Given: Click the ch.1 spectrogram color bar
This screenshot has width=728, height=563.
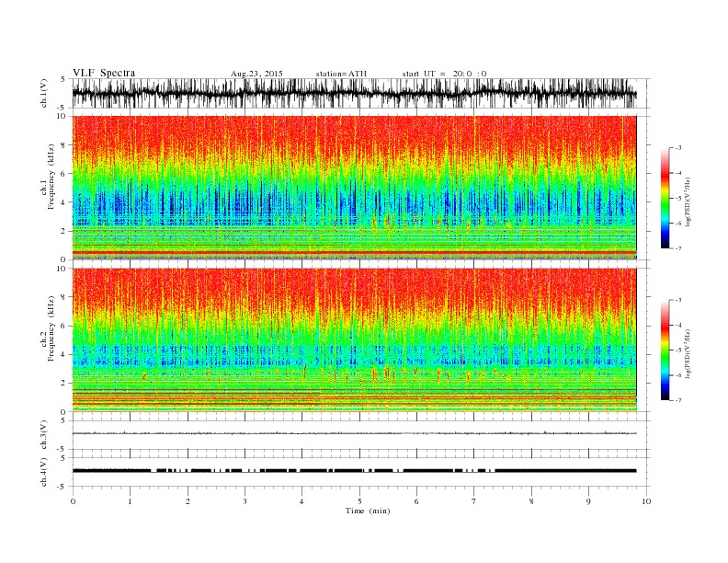Looking at the screenshot, I should (x=665, y=199).
